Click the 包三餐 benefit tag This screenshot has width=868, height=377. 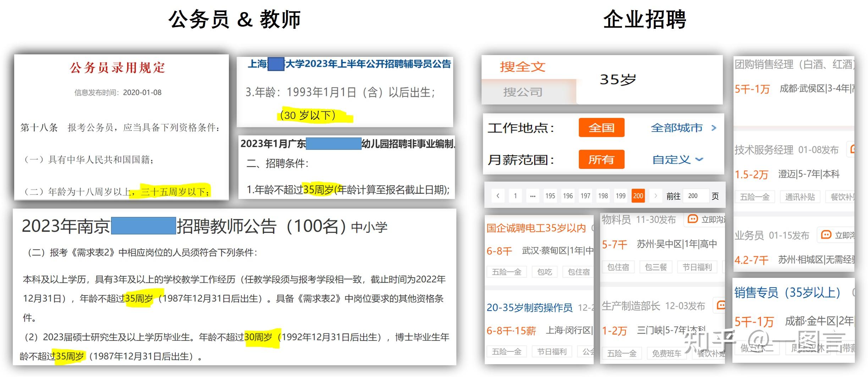(x=656, y=267)
